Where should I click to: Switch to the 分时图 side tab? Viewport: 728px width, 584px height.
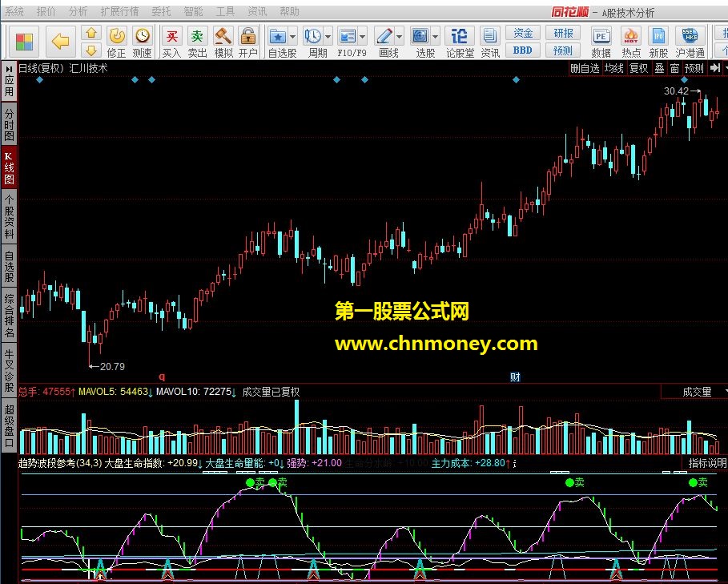[x=9, y=125]
